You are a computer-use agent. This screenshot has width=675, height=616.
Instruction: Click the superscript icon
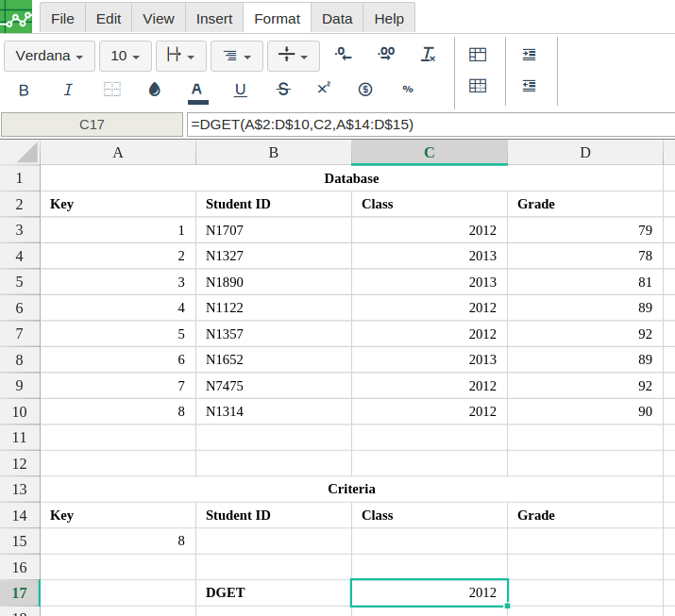pyautogui.click(x=324, y=89)
